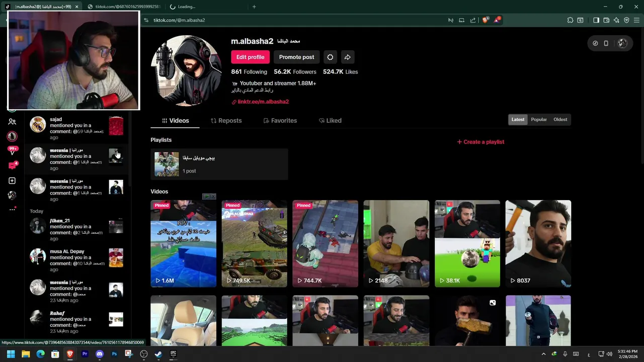The image size is (644, 362).
Task: Open Rahaf's mention notification
Action: 76,322
